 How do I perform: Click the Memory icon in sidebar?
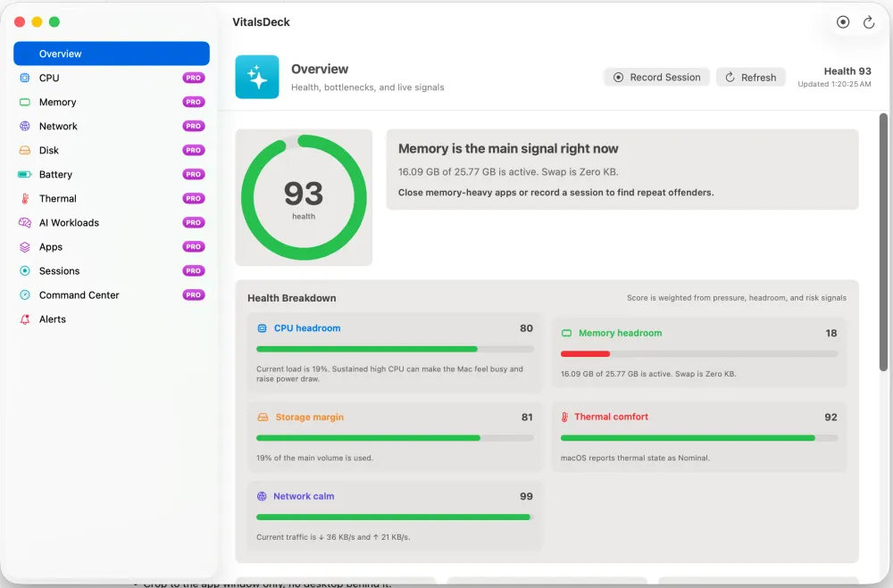tap(24, 103)
